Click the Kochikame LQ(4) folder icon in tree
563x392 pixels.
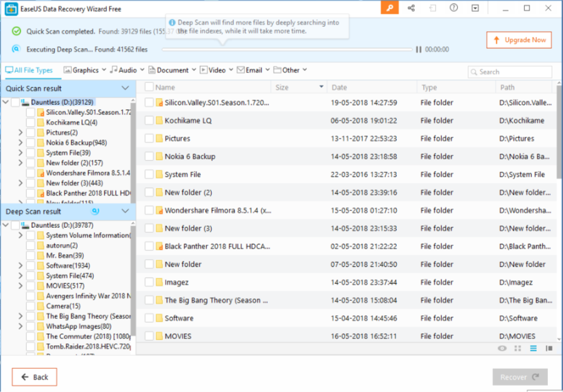tap(41, 123)
